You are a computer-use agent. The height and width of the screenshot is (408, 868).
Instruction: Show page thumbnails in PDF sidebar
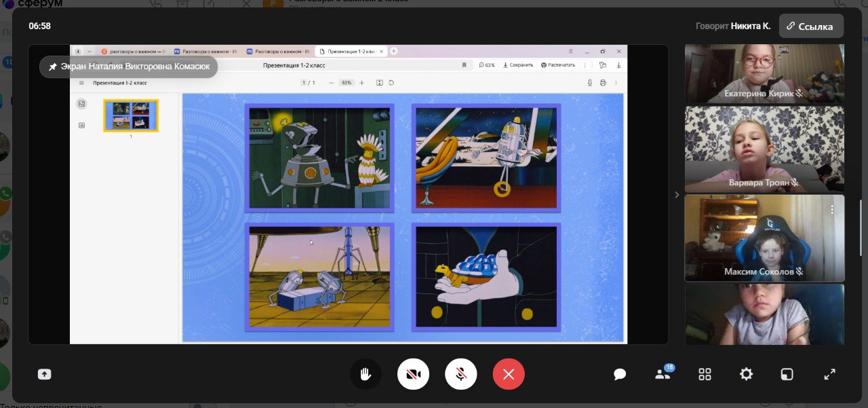pos(82,104)
